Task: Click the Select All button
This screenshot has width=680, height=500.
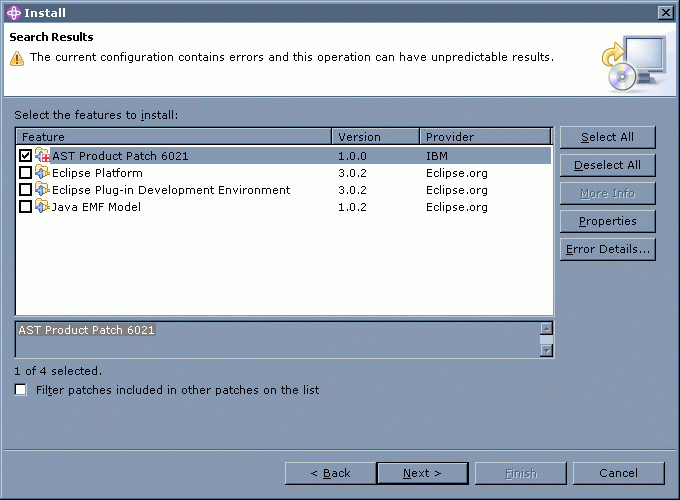Action: coord(607,137)
